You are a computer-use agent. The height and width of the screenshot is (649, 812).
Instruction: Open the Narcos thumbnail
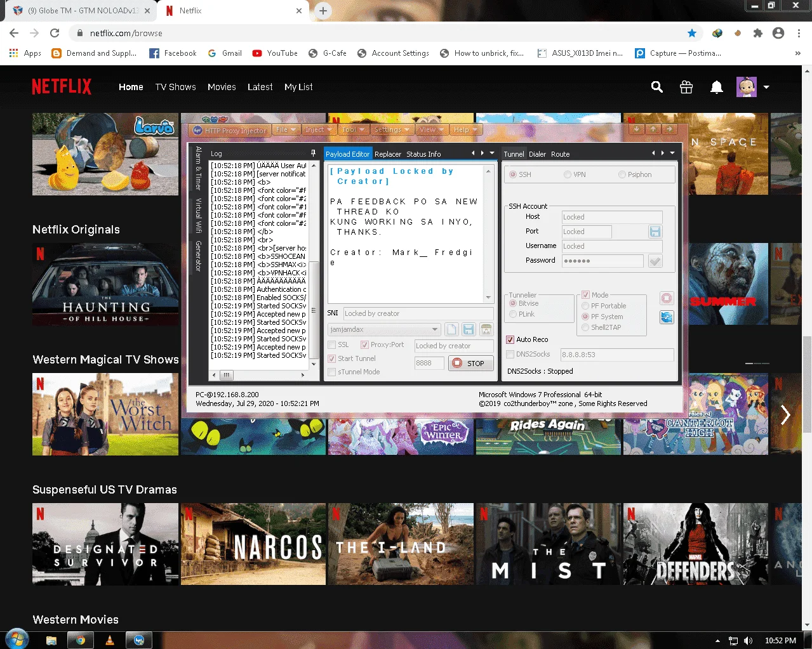pyautogui.click(x=253, y=544)
